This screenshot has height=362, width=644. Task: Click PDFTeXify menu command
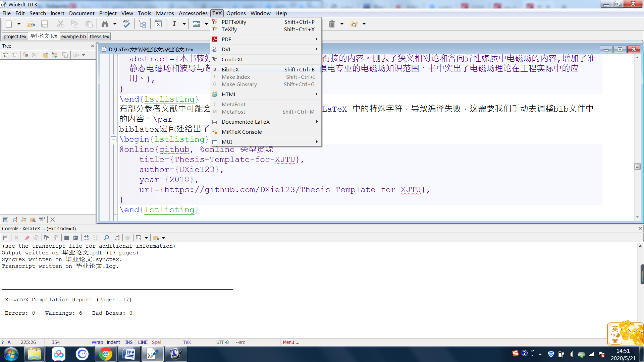pos(234,22)
